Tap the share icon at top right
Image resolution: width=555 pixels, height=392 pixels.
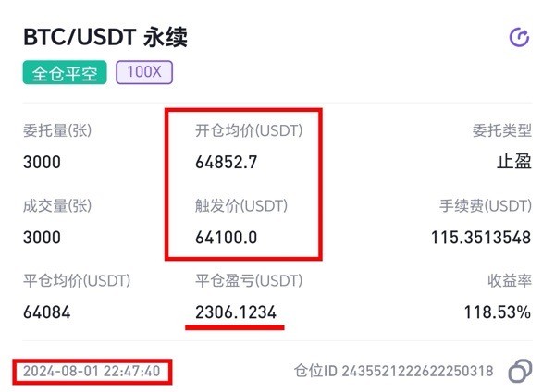click(519, 37)
